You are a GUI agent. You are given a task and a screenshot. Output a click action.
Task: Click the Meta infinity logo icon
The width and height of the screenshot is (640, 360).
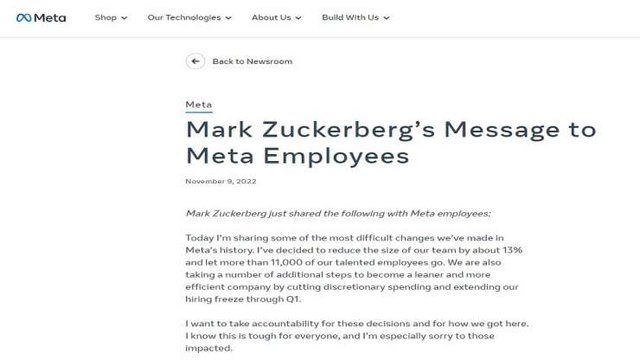(24, 18)
